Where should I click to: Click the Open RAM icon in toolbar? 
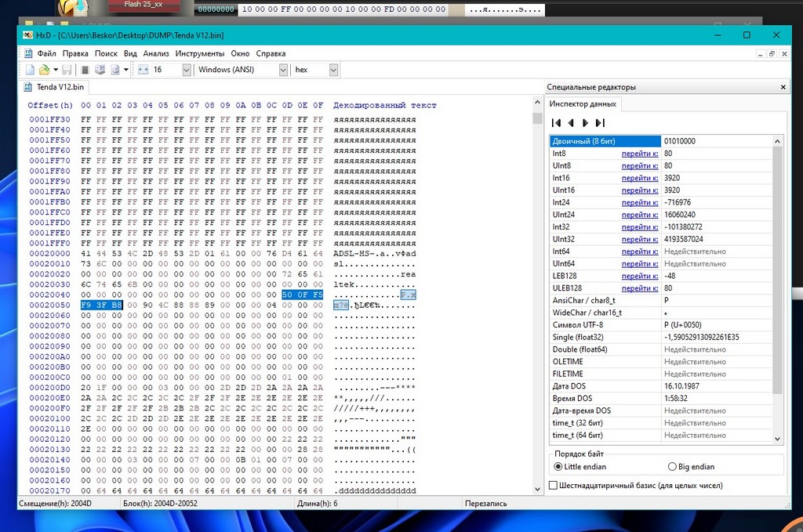click(x=85, y=70)
